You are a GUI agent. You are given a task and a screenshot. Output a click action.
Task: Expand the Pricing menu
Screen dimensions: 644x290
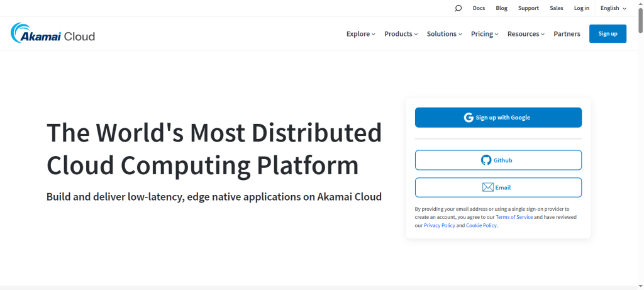coord(485,34)
